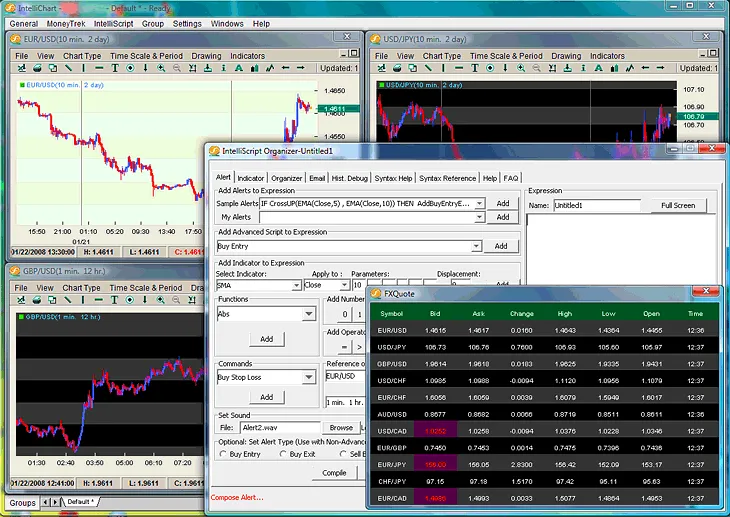Open the Select Indicator SMA dropdown
Screen dimensions: 730x517
pos(296,285)
